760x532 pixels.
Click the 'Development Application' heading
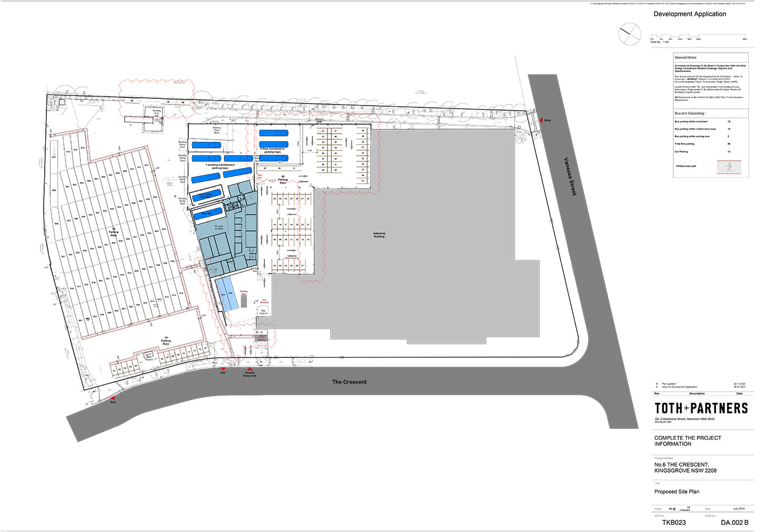[690, 14]
